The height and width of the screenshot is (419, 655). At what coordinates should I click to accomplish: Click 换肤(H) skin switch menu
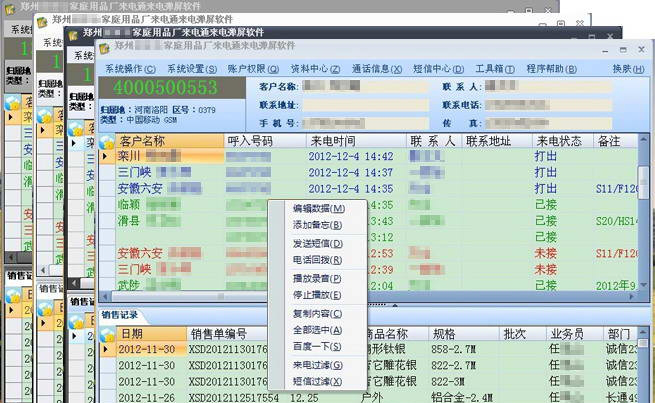coord(628,69)
